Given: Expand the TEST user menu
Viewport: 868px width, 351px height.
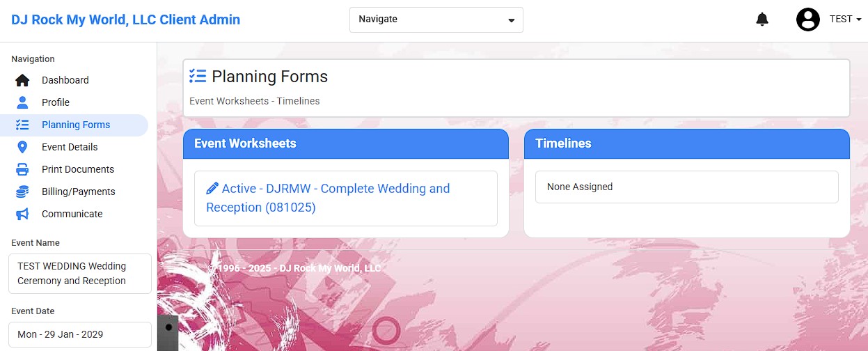Looking at the screenshot, I should point(845,19).
